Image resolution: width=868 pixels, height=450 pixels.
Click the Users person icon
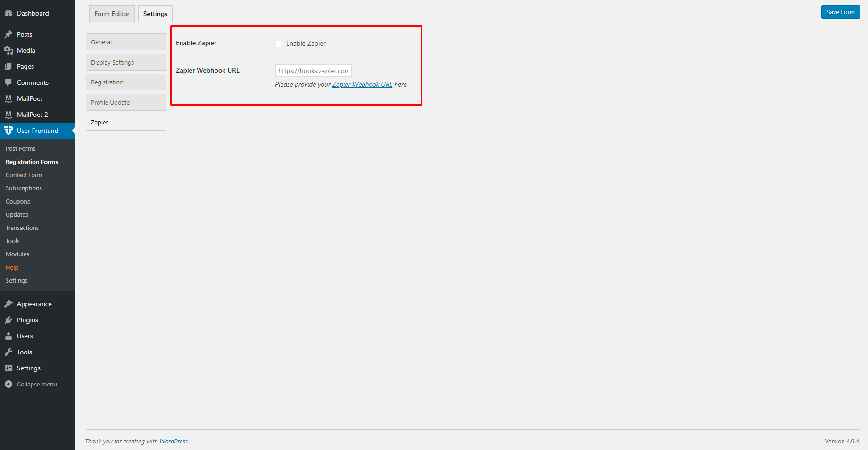click(8, 336)
